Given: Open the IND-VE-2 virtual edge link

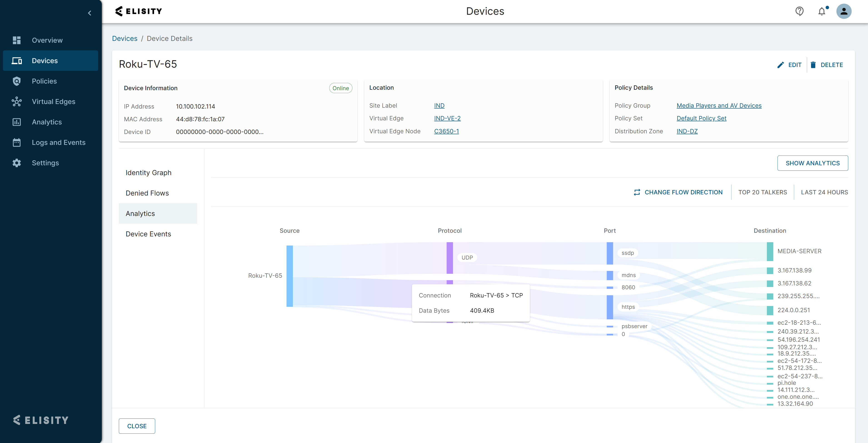Looking at the screenshot, I should click(447, 119).
